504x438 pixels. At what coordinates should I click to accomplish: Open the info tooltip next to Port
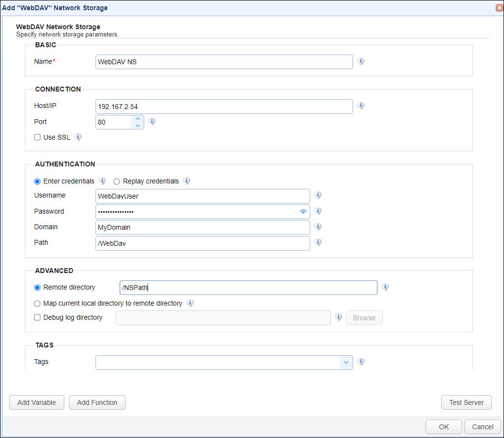point(152,122)
